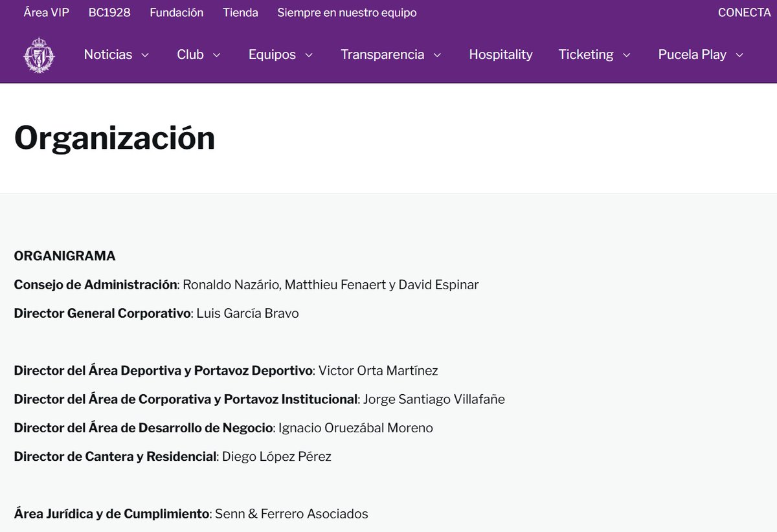The width and height of the screenshot is (777, 532).
Task: Expand the Noticias menu chevron
Action: click(x=145, y=55)
